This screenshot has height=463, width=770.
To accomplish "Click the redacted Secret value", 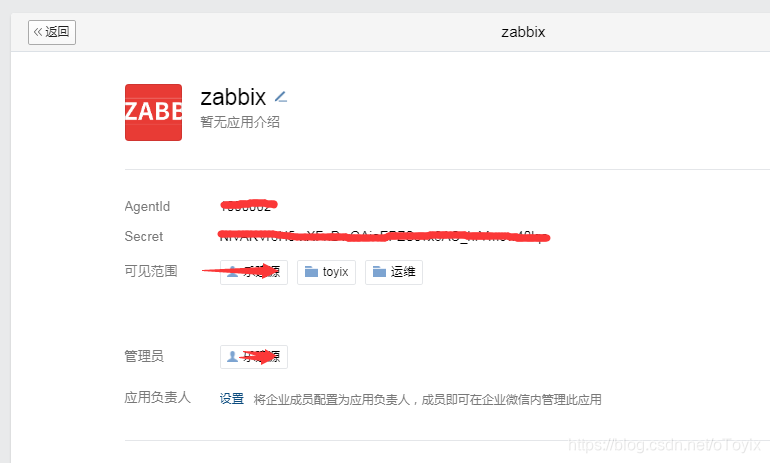I will point(383,237).
